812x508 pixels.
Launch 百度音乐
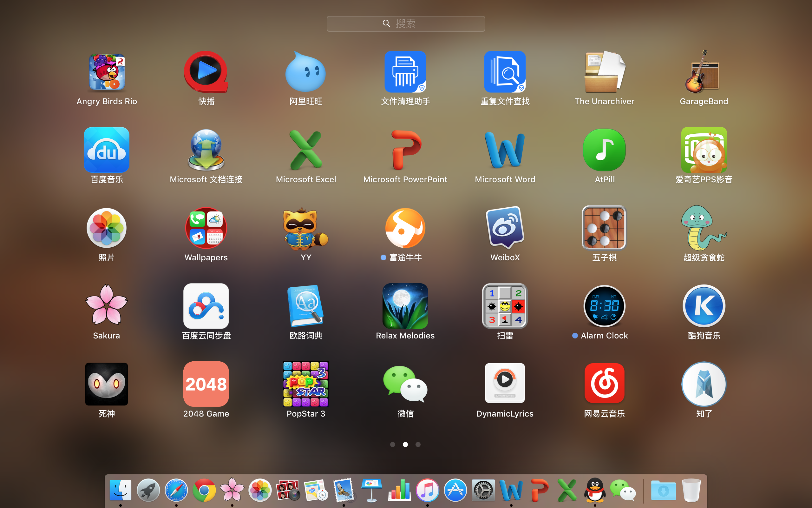click(x=107, y=150)
